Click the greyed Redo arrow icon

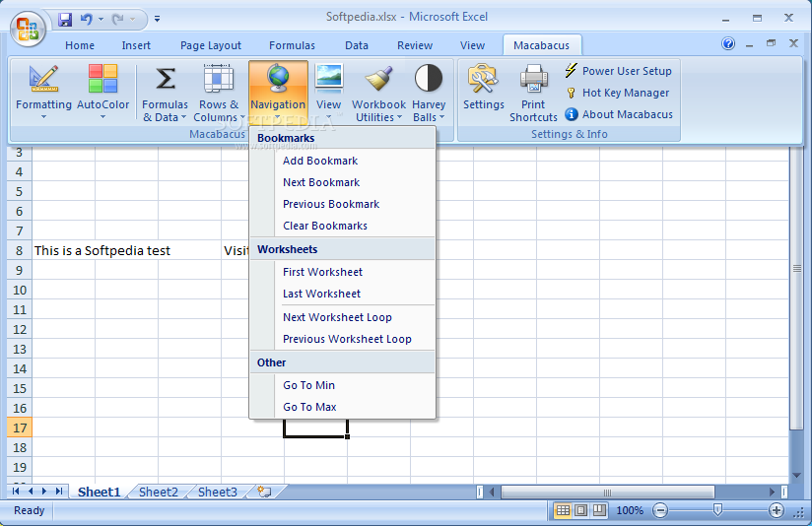click(x=118, y=20)
